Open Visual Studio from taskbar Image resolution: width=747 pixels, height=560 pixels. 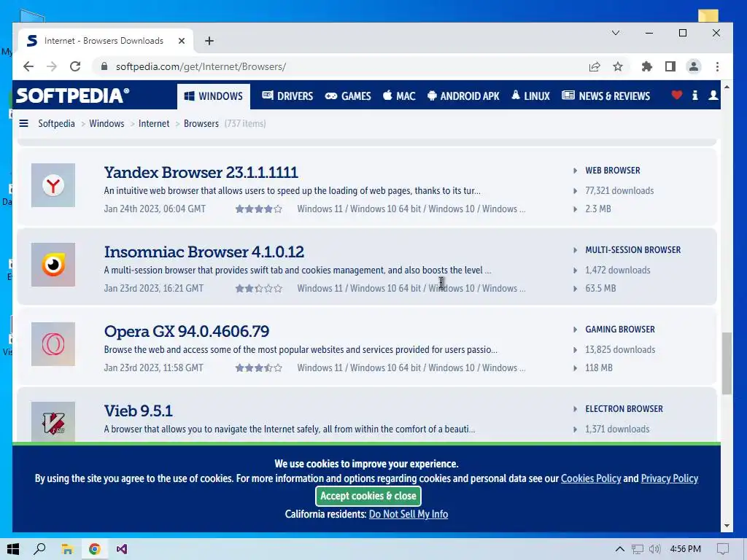[x=122, y=549]
